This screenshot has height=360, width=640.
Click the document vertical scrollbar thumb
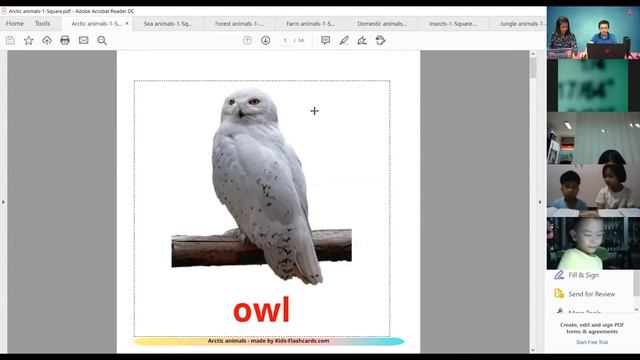pyautogui.click(x=533, y=67)
